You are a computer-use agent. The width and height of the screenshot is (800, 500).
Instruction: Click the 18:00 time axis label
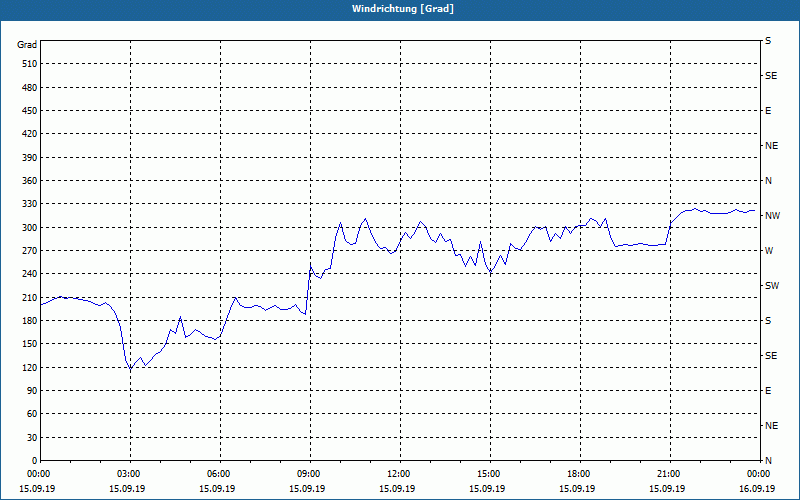(578, 474)
